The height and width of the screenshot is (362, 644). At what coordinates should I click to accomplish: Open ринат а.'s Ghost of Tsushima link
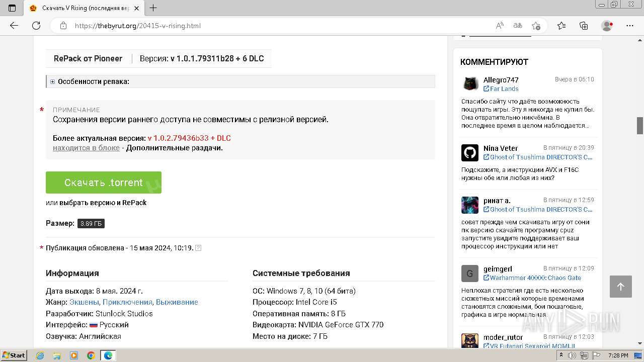coord(538,209)
